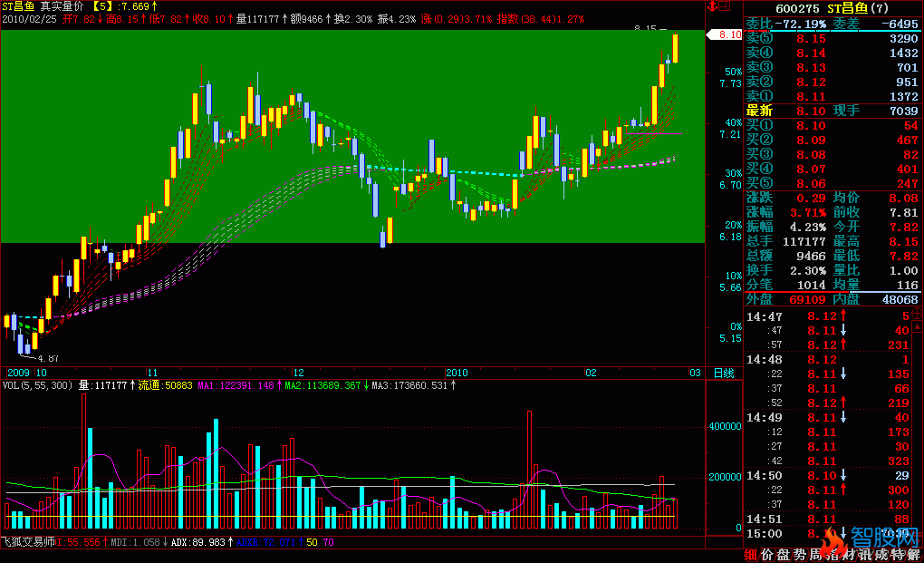Click the split-window layout icon beside anchor
The image size is (924, 563).
[725, 6]
